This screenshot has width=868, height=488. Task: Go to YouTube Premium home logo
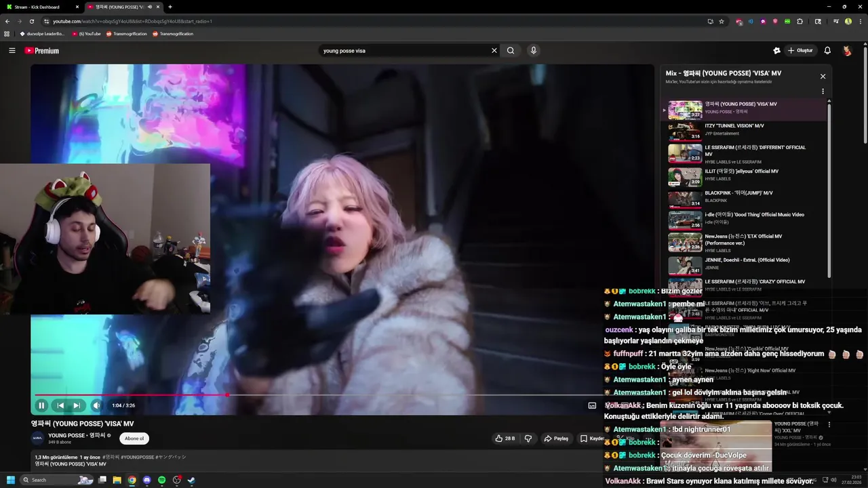[x=42, y=51]
